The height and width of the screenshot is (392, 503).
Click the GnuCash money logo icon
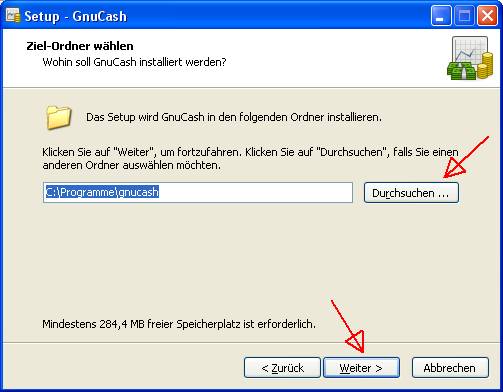pos(470,58)
